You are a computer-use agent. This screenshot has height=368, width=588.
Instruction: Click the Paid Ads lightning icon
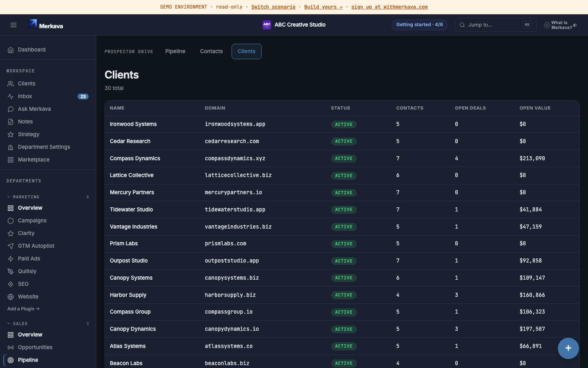click(x=11, y=259)
